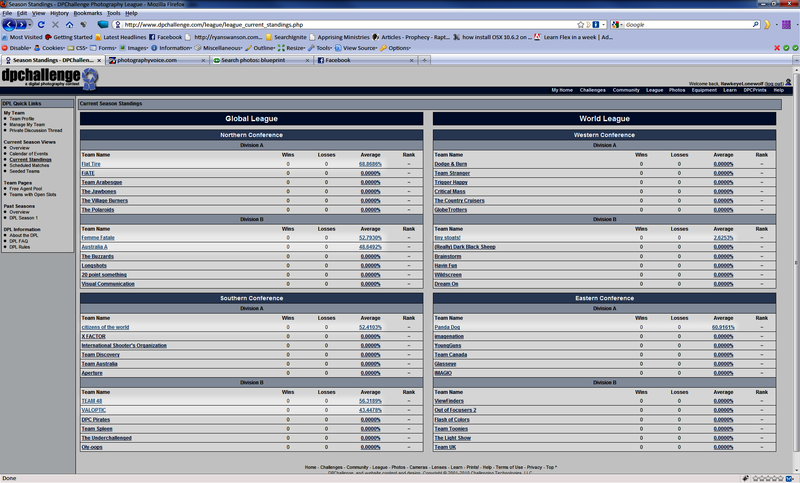800x483 pixels.
Task: Close the Season Standings tab
Action: click(99, 60)
